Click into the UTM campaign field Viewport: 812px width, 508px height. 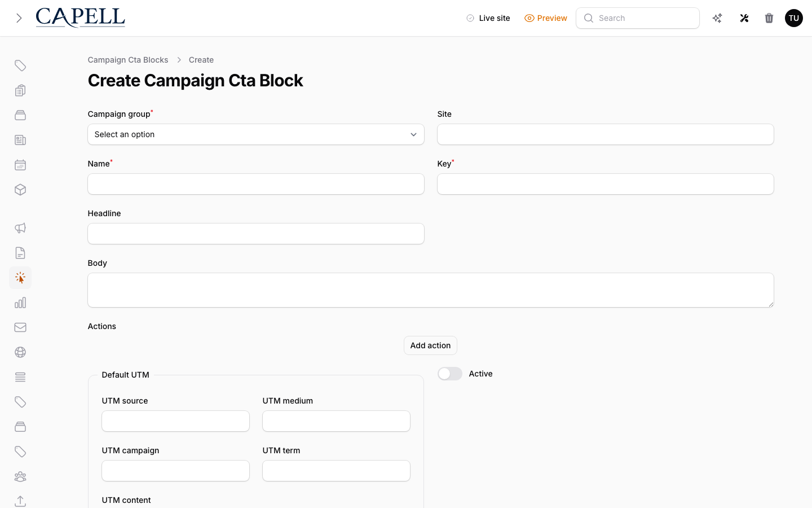pyautogui.click(x=175, y=471)
